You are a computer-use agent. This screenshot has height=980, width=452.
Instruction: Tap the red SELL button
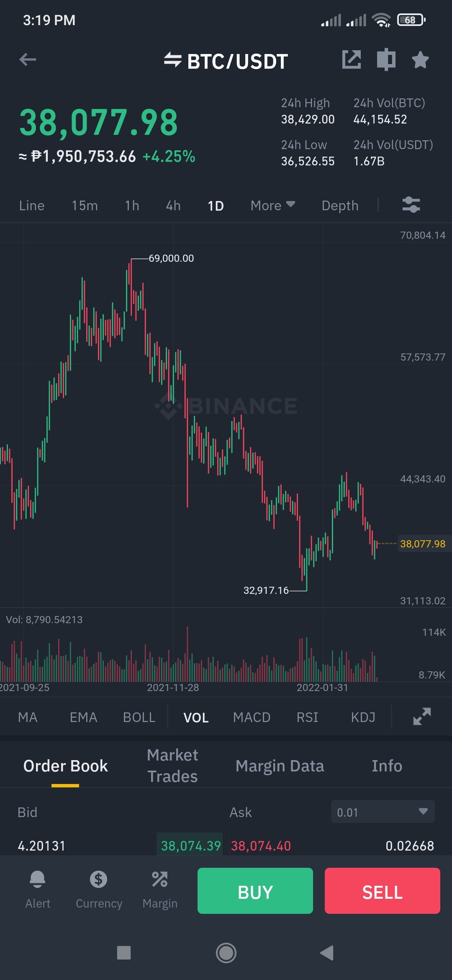point(383,891)
